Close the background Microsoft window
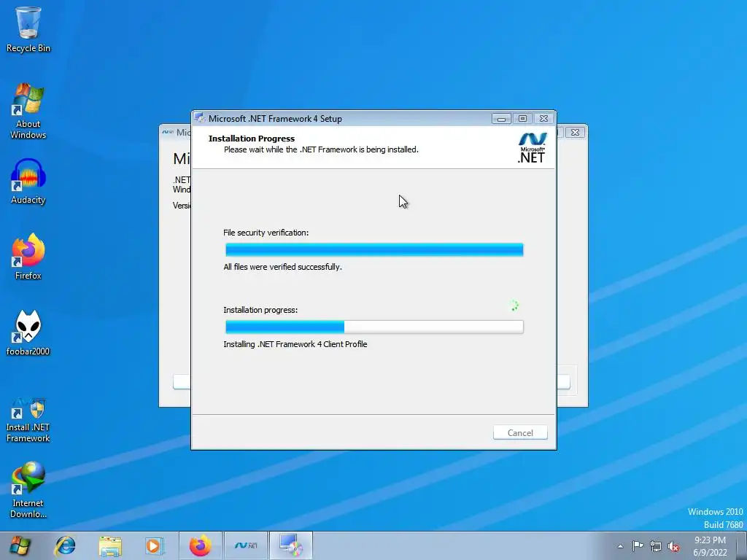This screenshot has width=747, height=560. tap(575, 133)
